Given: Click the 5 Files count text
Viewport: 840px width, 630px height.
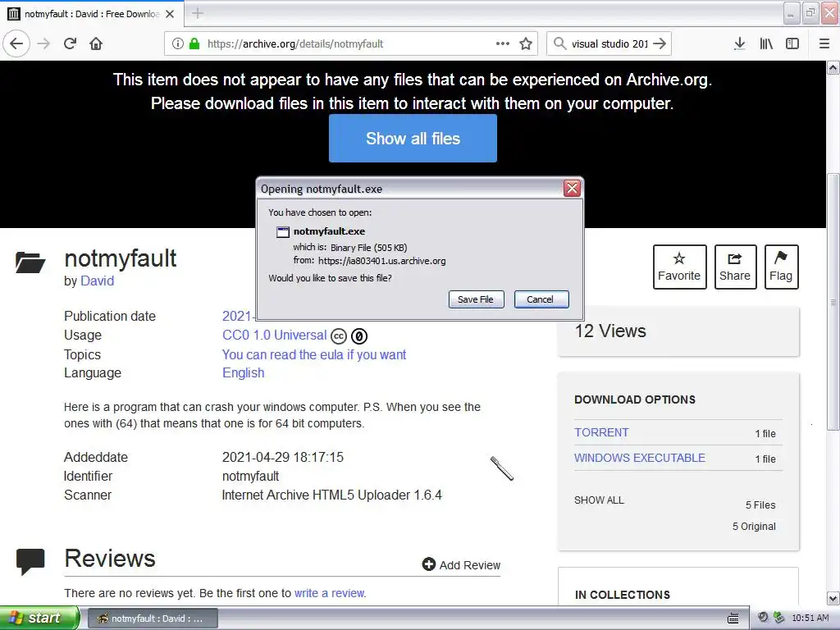Looking at the screenshot, I should [760, 505].
